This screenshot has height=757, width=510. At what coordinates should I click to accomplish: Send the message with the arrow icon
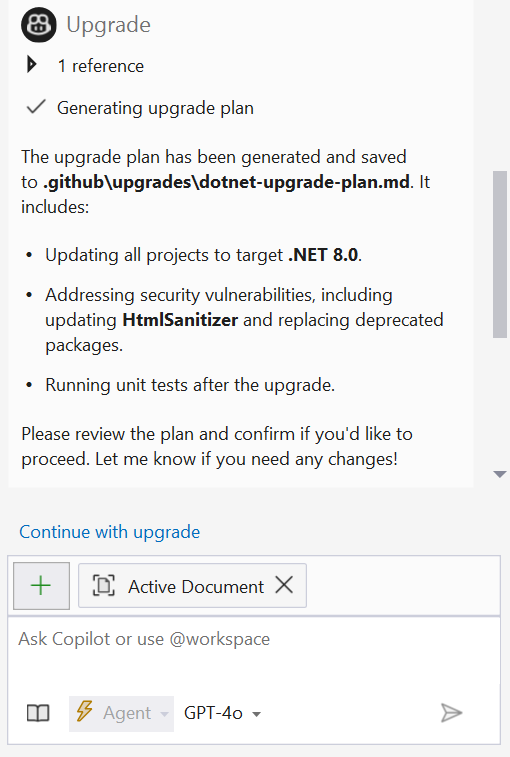(452, 713)
